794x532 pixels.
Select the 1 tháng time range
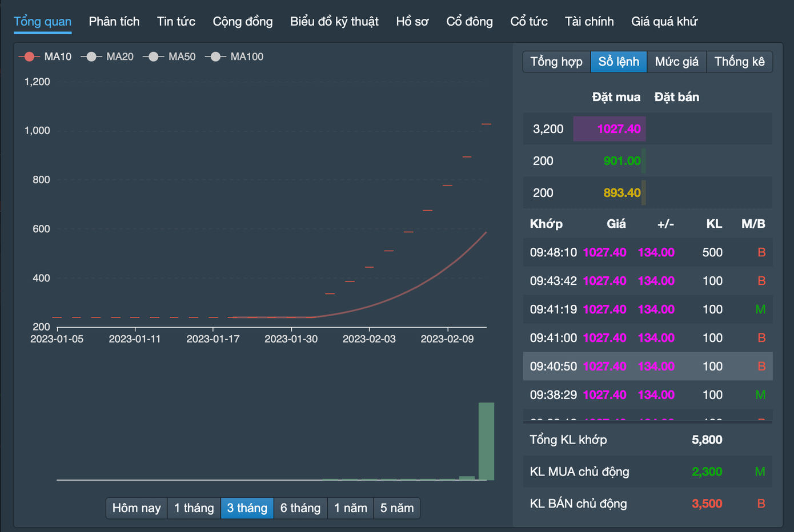point(194,508)
